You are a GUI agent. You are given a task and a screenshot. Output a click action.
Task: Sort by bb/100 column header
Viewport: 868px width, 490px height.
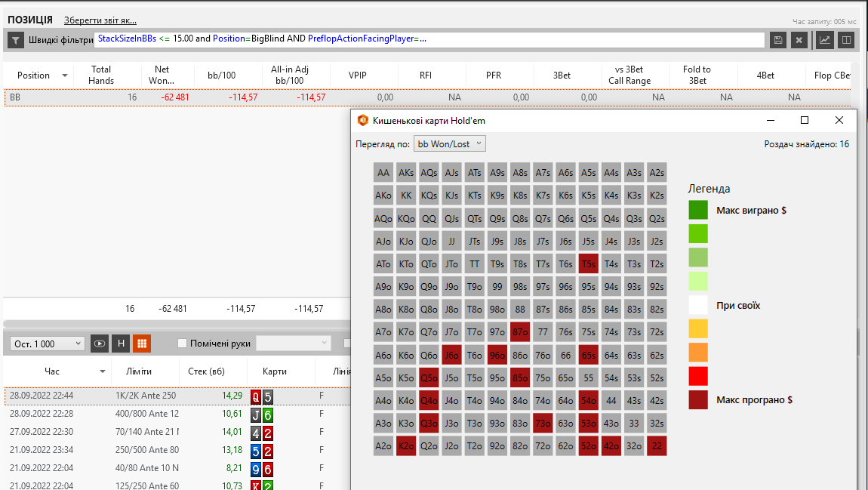pos(221,76)
